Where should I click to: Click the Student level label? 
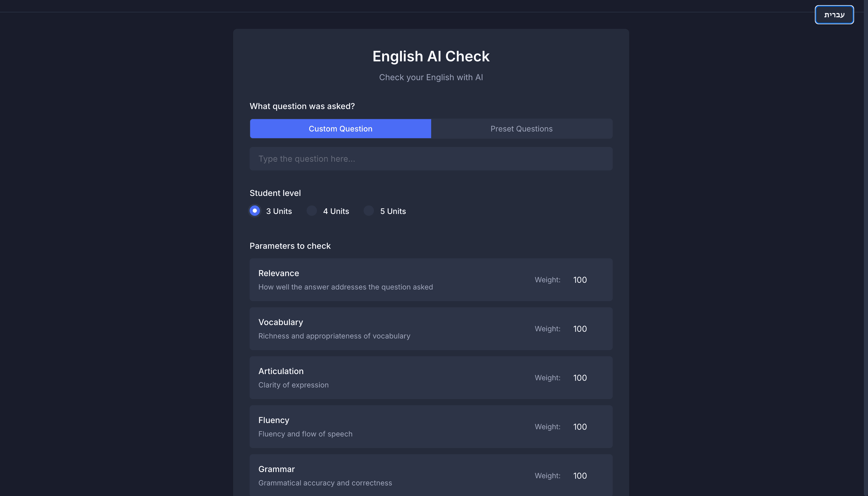(275, 193)
